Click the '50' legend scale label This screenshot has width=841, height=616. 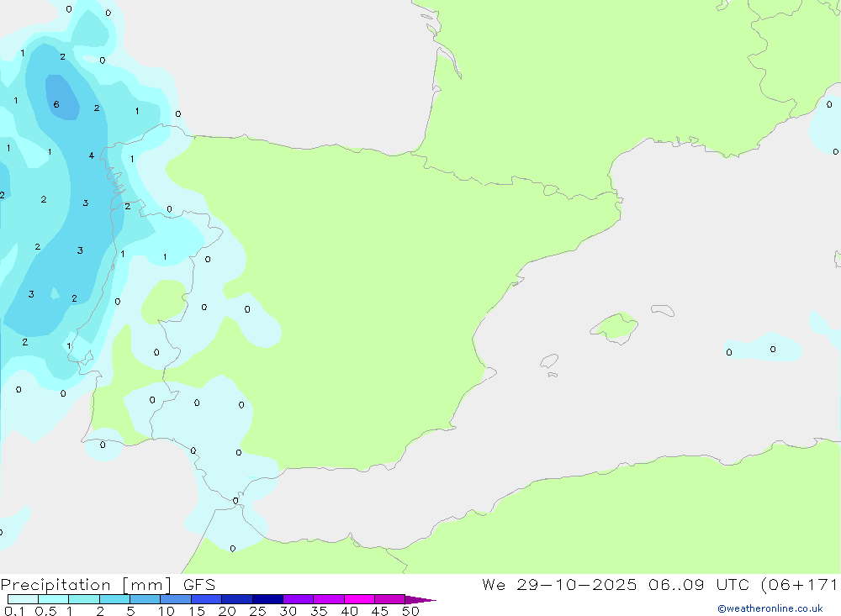click(410, 611)
